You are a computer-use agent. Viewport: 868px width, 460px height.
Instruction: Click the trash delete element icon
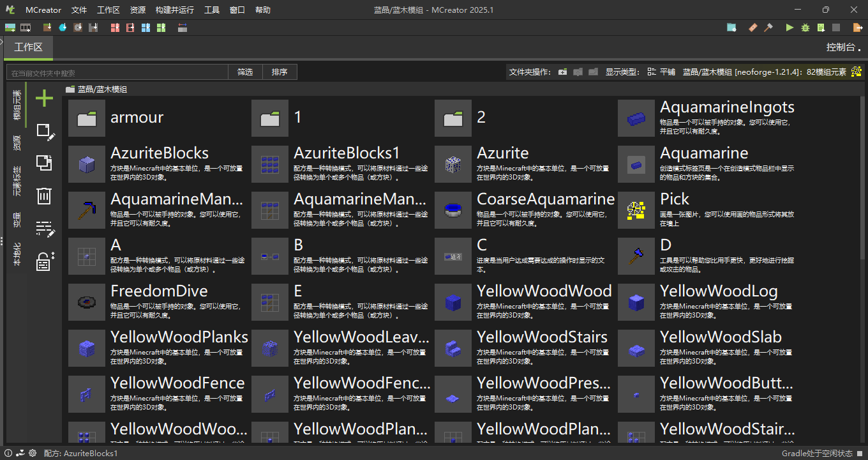[44, 195]
